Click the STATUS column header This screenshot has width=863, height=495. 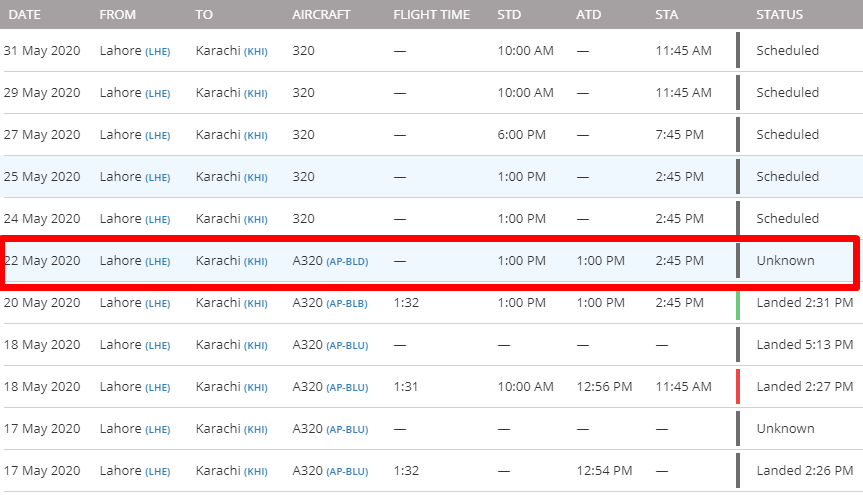(x=779, y=15)
